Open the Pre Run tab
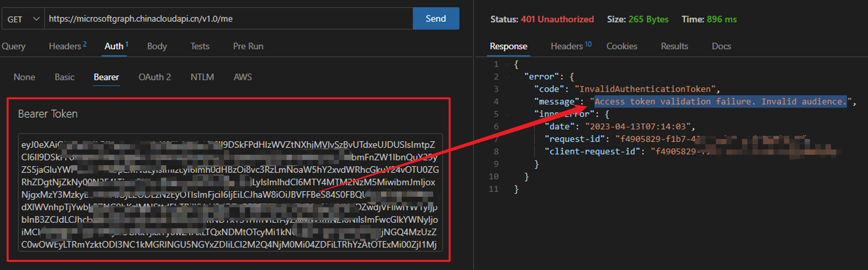The width and height of the screenshot is (868, 270). [248, 46]
